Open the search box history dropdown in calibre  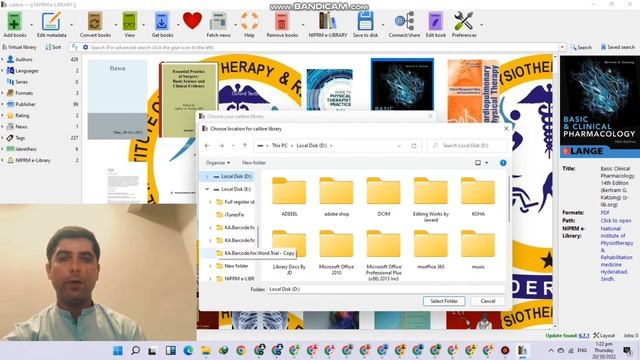(562, 47)
